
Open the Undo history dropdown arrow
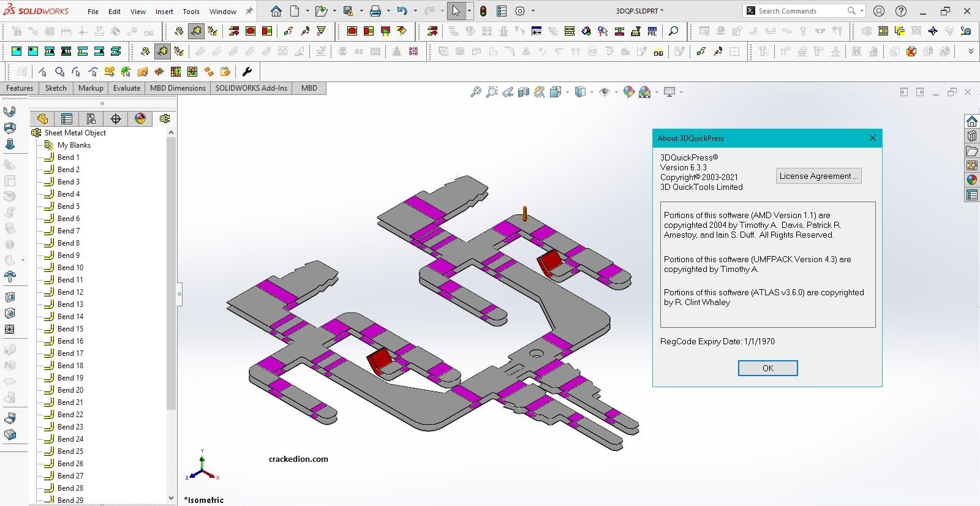(415, 11)
